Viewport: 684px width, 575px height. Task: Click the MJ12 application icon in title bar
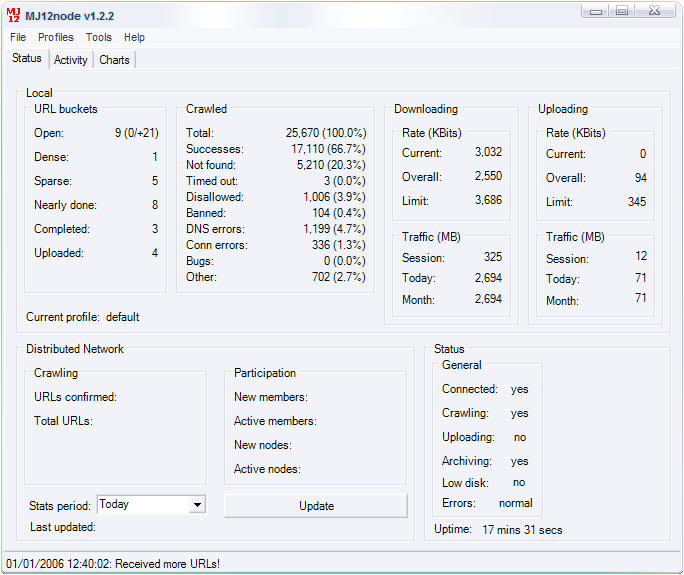tap(14, 15)
